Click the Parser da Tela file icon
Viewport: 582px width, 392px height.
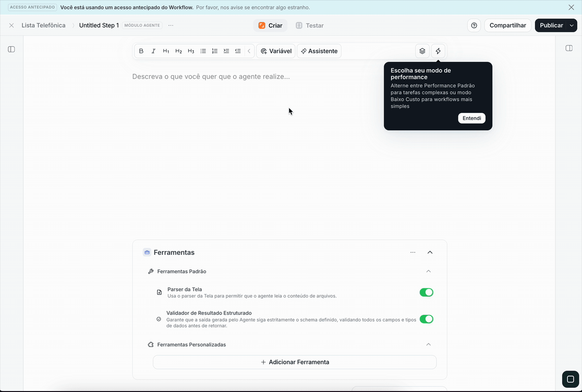[x=159, y=293]
